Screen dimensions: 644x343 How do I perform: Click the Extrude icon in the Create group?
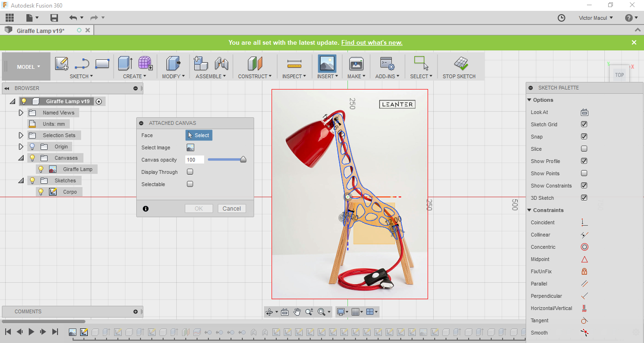pyautogui.click(x=125, y=63)
